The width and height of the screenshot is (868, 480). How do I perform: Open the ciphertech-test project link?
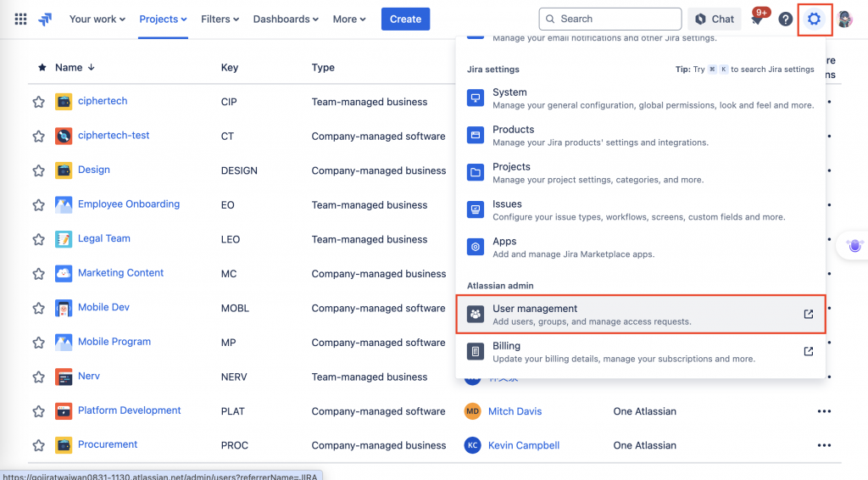pyautogui.click(x=114, y=135)
